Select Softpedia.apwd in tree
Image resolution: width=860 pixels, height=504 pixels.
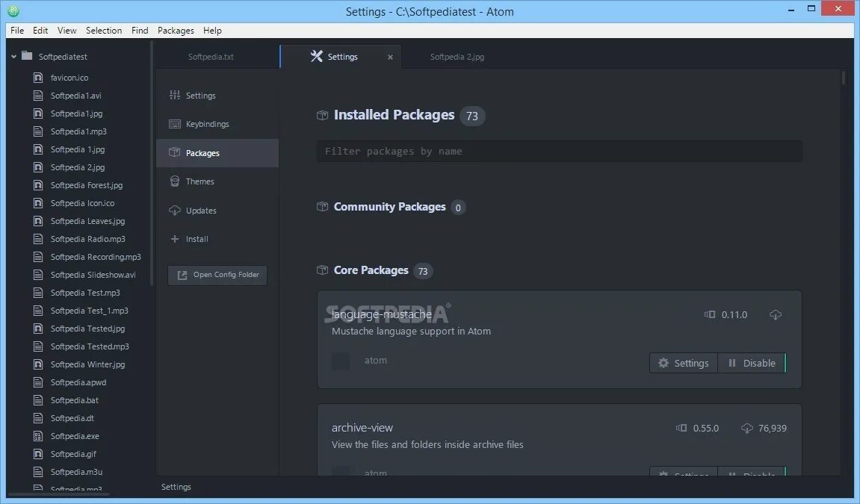79,382
